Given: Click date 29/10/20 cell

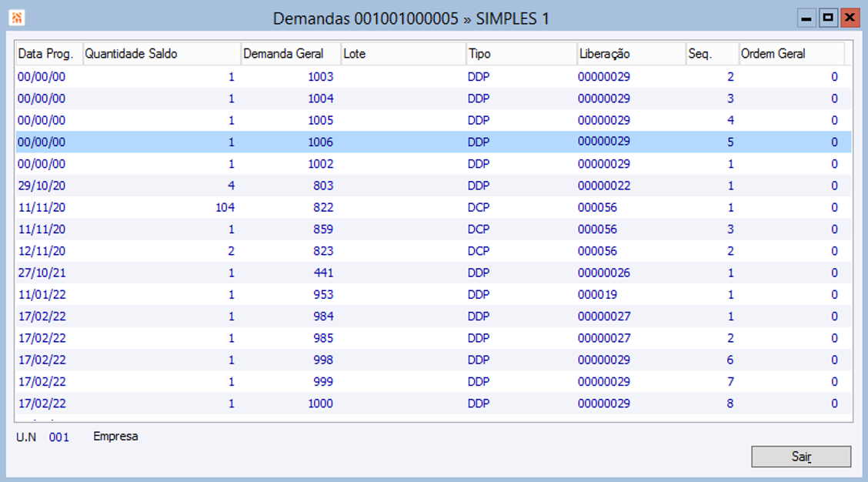Looking at the screenshot, I should [x=42, y=186].
